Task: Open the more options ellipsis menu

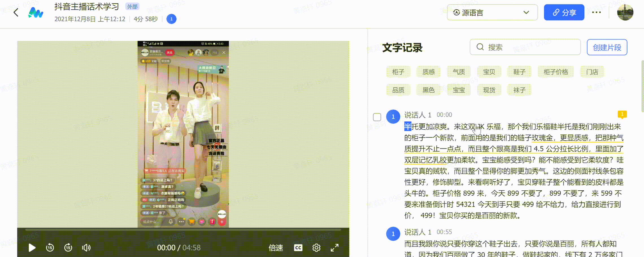Action: tap(596, 12)
